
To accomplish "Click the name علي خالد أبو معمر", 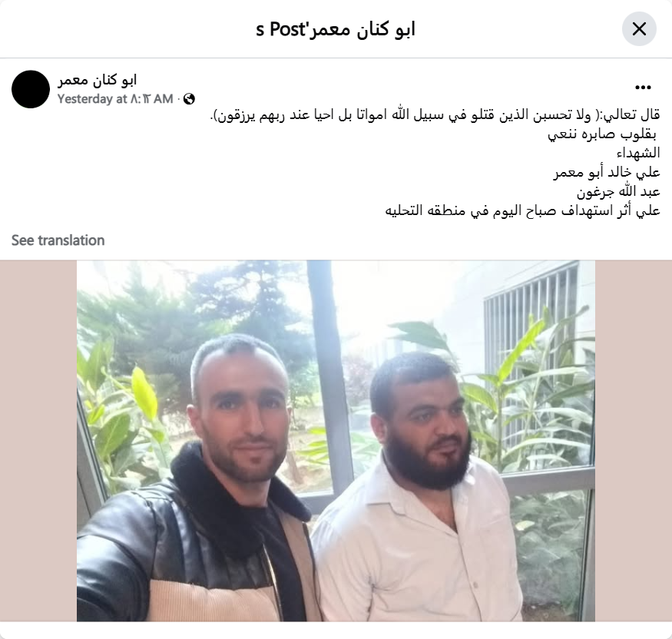I will pyautogui.click(x=607, y=172).
